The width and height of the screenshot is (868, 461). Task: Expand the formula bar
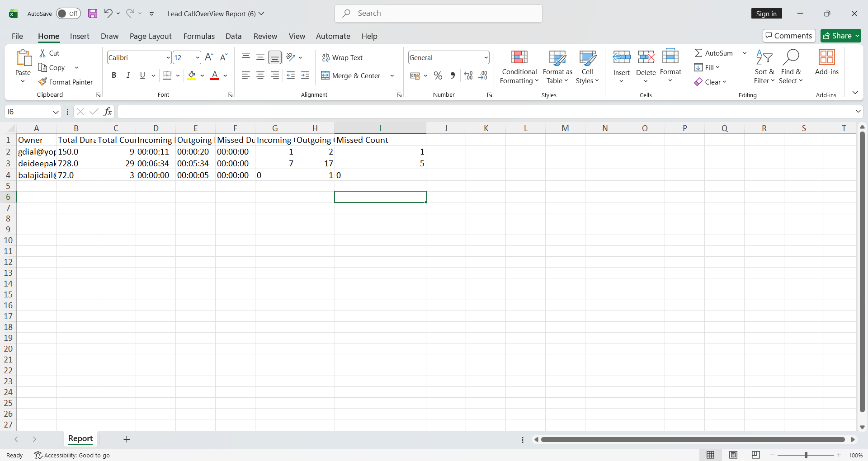pos(858,111)
